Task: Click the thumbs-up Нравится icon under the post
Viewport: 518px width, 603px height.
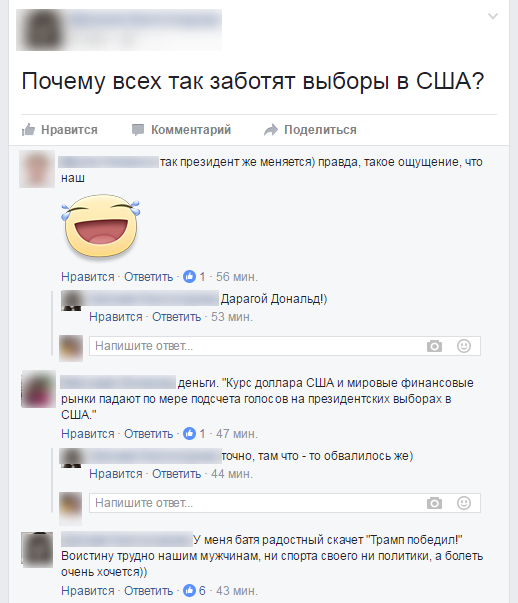Action: tap(28, 130)
